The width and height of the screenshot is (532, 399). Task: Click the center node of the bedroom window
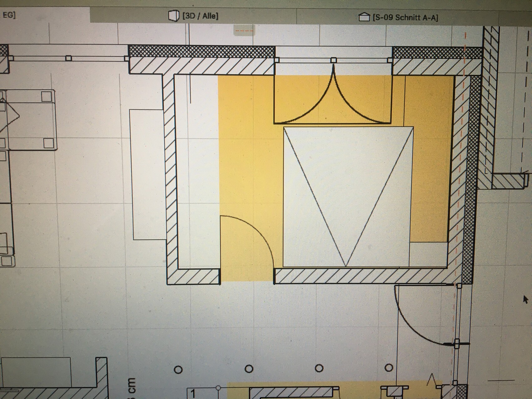coord(334,60)
